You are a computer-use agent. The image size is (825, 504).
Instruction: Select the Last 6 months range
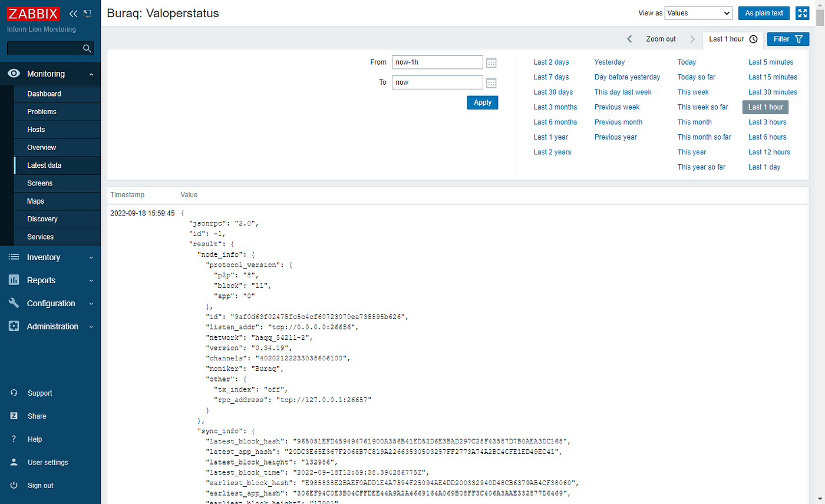click(555, 122)
